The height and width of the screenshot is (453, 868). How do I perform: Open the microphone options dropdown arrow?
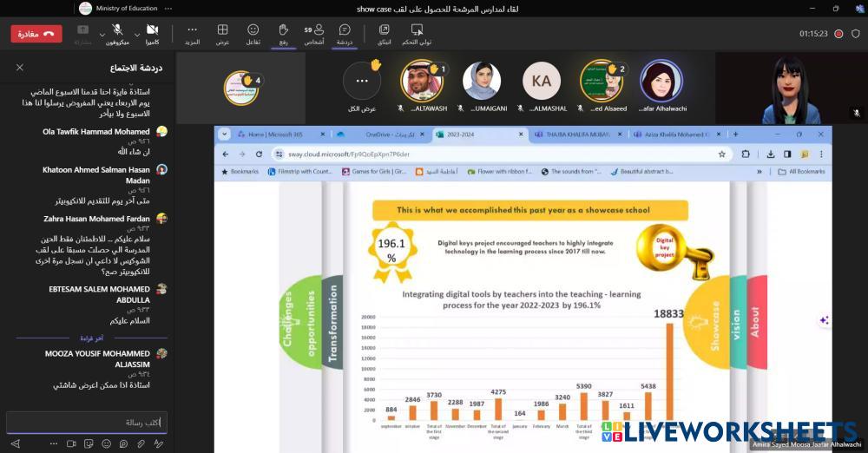(x=102, y=35)
